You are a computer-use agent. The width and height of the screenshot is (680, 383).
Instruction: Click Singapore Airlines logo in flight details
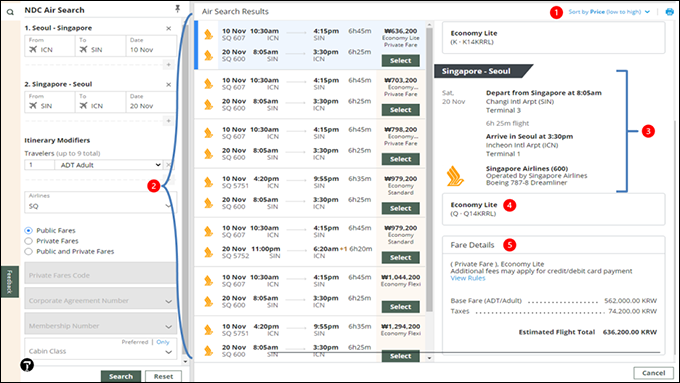tap(455, 176)
